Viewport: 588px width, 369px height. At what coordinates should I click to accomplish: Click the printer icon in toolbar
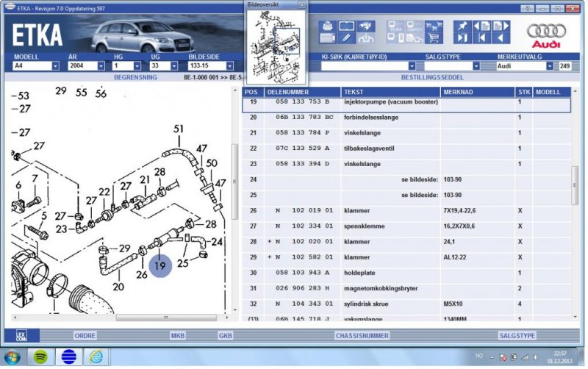(326, 26)
